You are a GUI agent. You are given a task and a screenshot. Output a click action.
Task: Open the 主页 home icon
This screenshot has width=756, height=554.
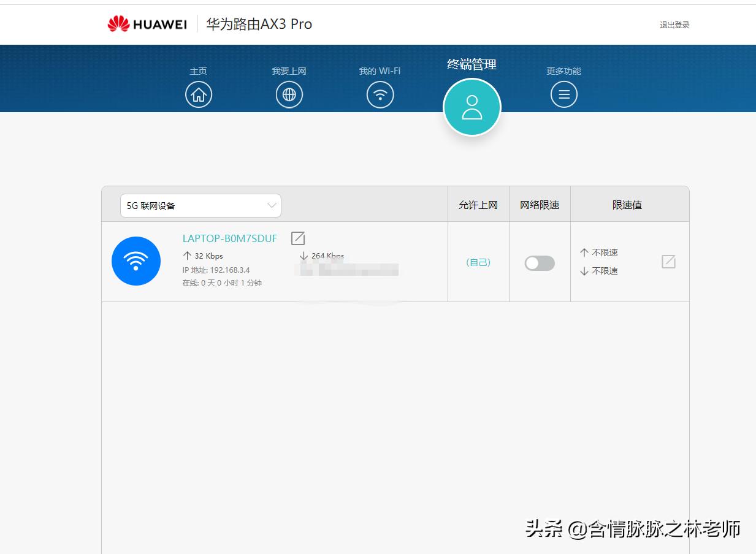point(199,94)
